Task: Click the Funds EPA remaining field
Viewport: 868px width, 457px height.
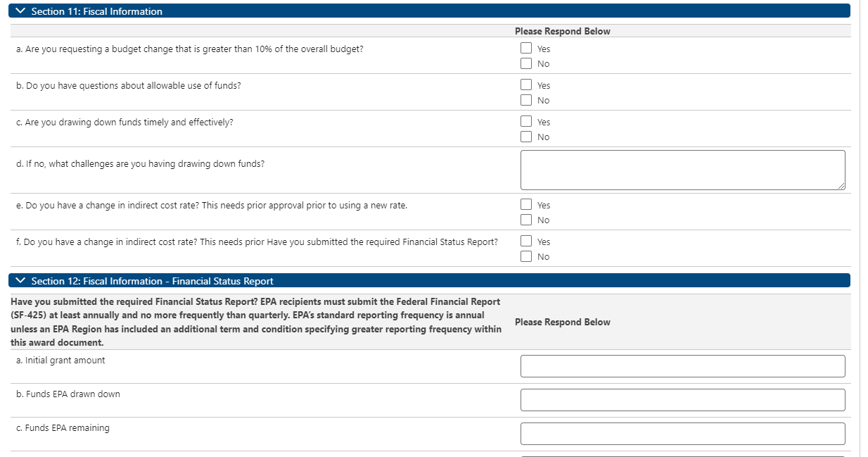Action: [x=682, y=434]
